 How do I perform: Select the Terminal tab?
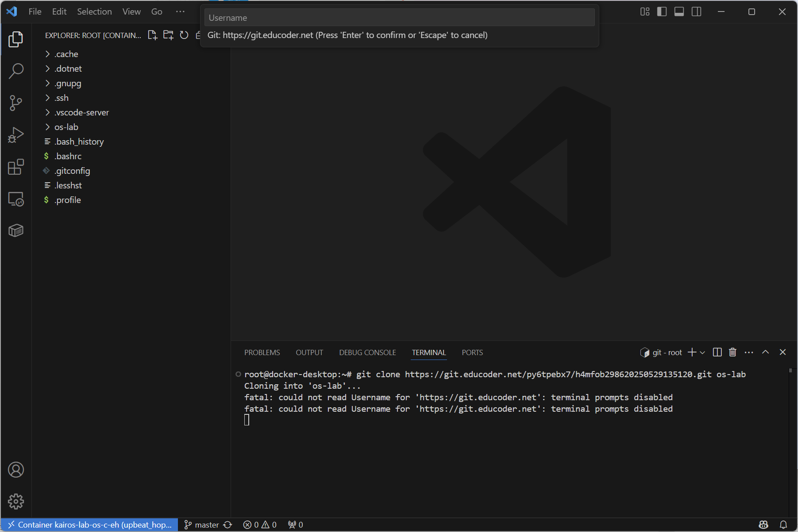click(x=429, y=352)
